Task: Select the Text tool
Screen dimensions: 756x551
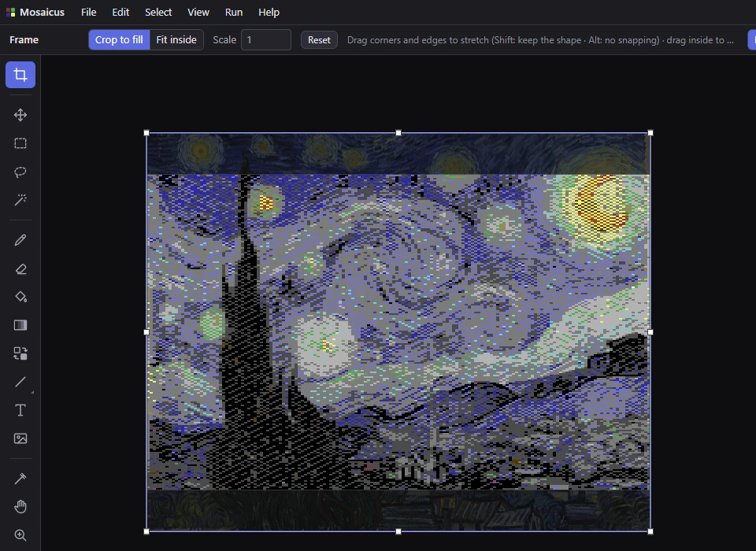Action: point(20,410)
